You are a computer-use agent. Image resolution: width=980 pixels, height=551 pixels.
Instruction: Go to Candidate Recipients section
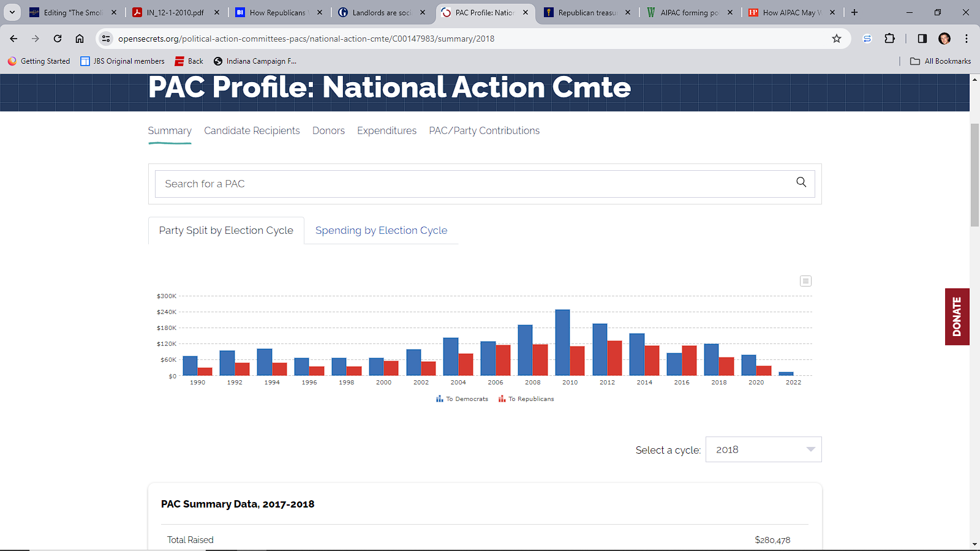coord(252,130)
